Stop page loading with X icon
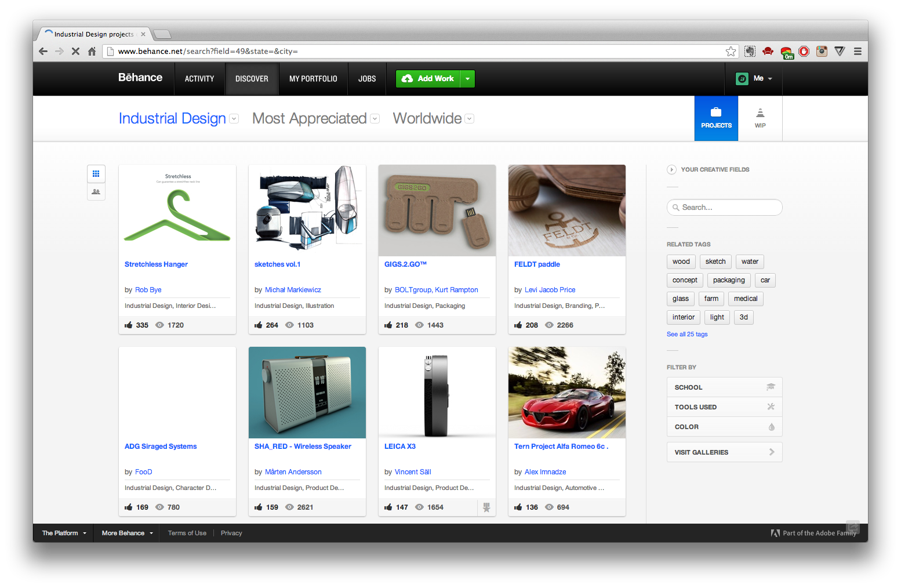This screenshot has height=588, width=901. coord(75,52)
